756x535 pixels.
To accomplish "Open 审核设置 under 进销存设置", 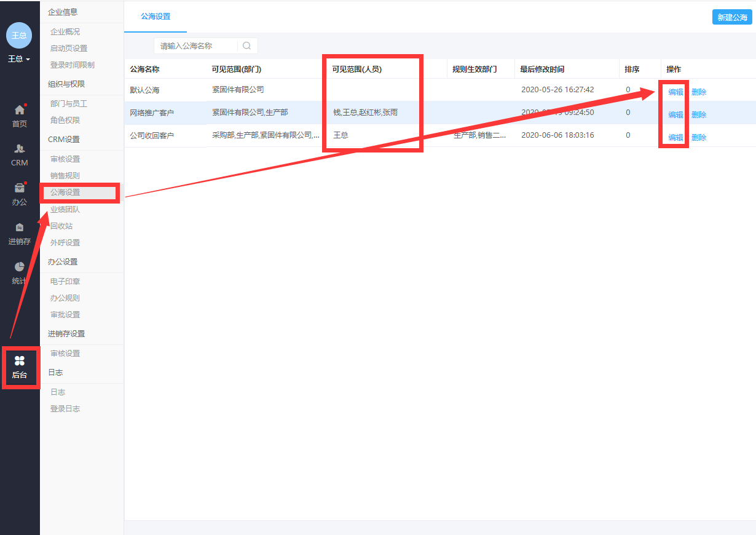I will pos(65,353).
